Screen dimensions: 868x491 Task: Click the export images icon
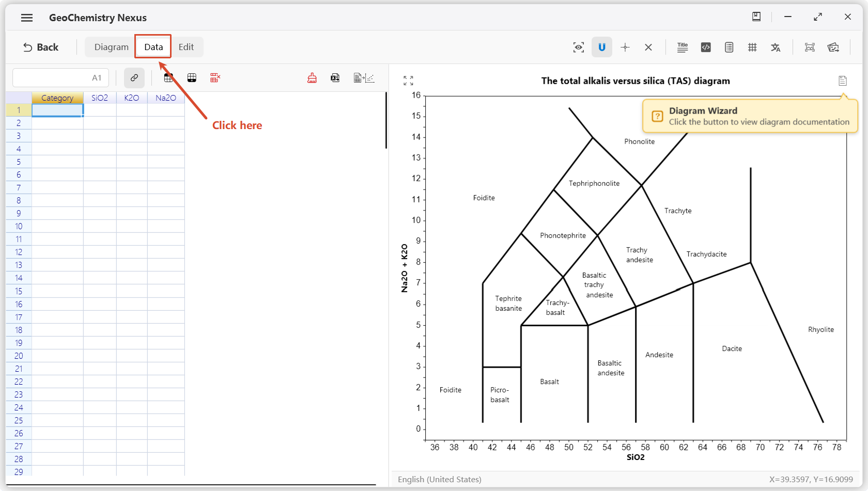point(833,47)
